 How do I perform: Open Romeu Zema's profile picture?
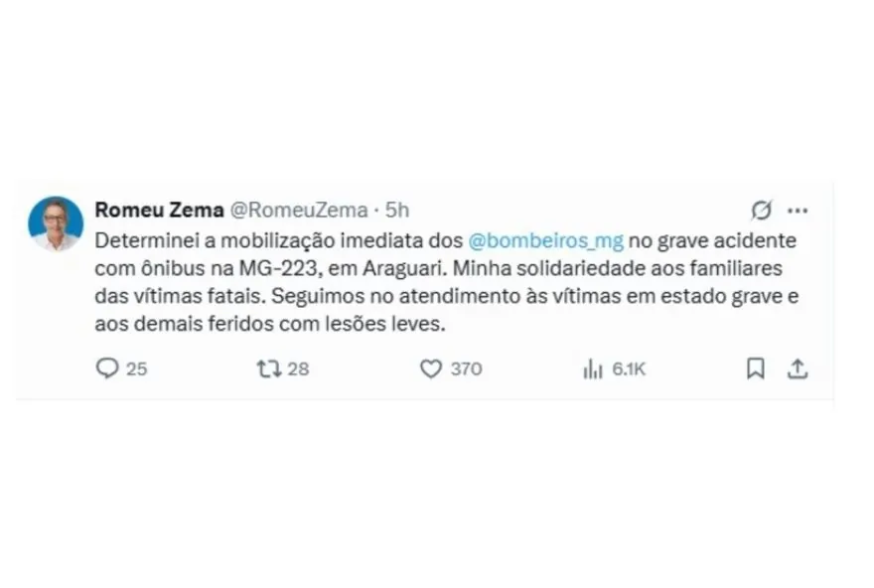(56, 222)
